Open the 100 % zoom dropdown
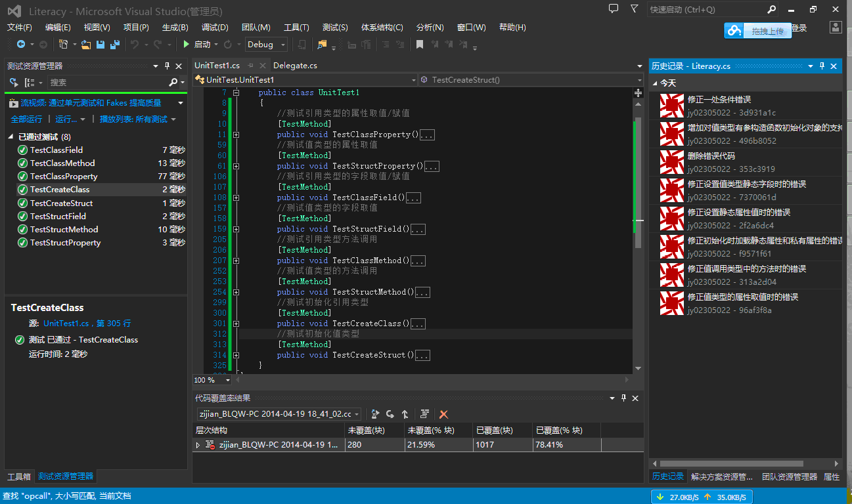The image size is (852, 504). click(228, 380)
